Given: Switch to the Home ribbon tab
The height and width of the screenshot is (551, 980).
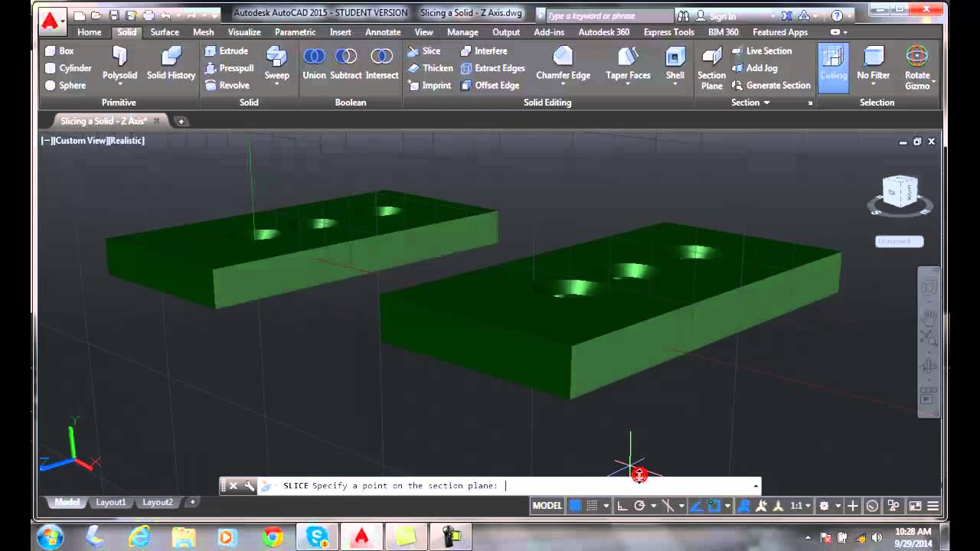Looking at the screenshot, I should click(89, 32).
